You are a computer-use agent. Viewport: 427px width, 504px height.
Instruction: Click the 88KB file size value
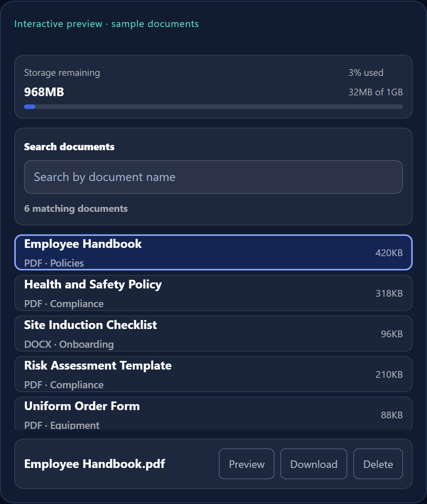392,415
